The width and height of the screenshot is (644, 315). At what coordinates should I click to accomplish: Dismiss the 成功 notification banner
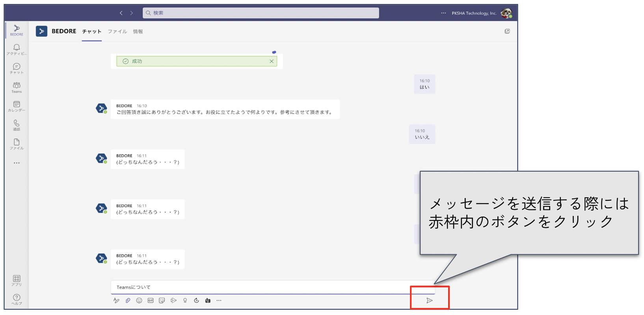tap(272, 61)
